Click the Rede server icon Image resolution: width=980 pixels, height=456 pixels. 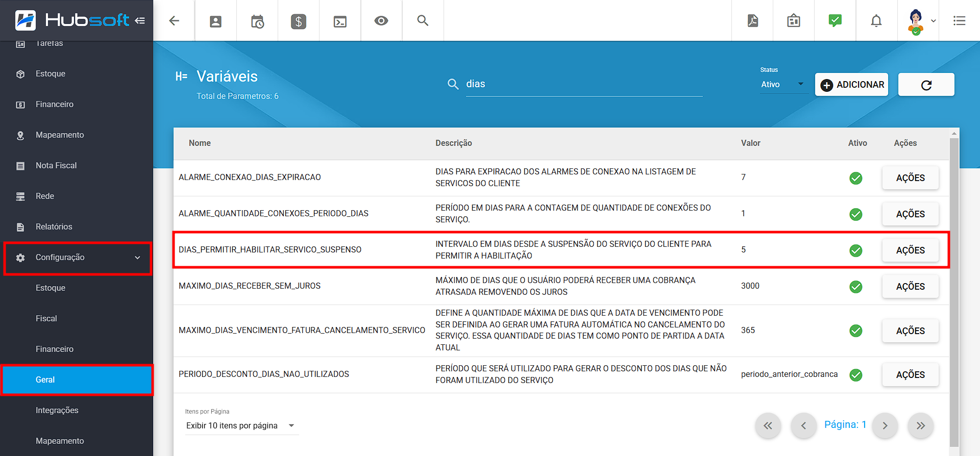tap(20, 197)
